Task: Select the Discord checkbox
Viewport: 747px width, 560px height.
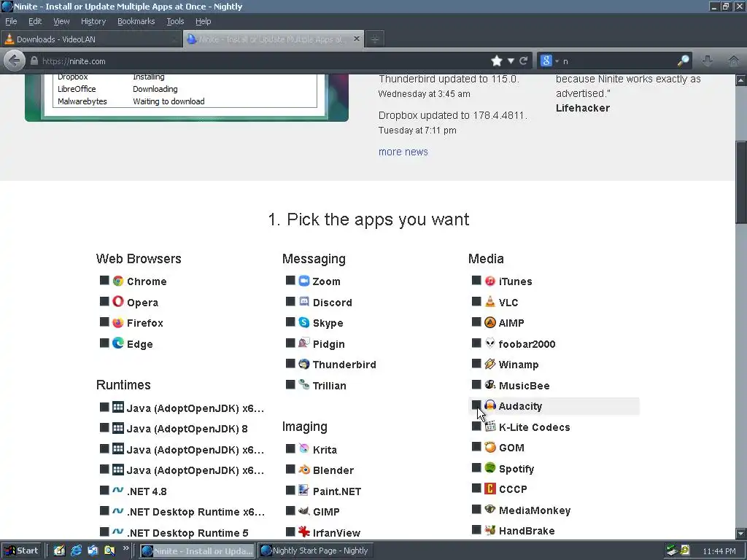Action: [x=290, y=301]
